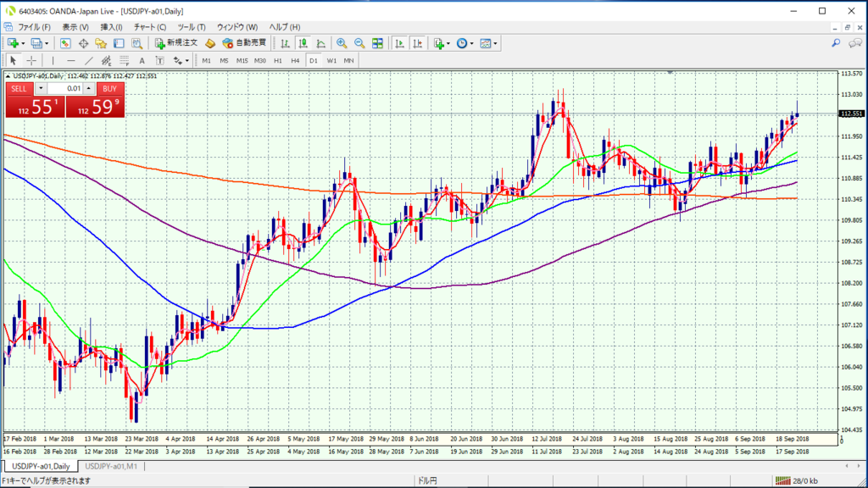Screen dimensions: 868x488
Task: Click the BUY button
Action: (x=109, y=88)
